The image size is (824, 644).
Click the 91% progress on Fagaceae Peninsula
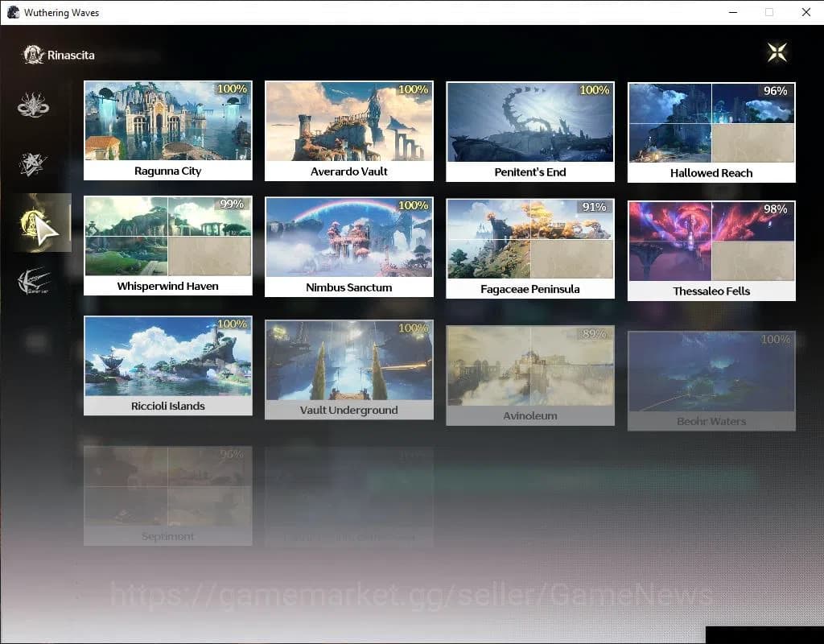coord(594,207)
